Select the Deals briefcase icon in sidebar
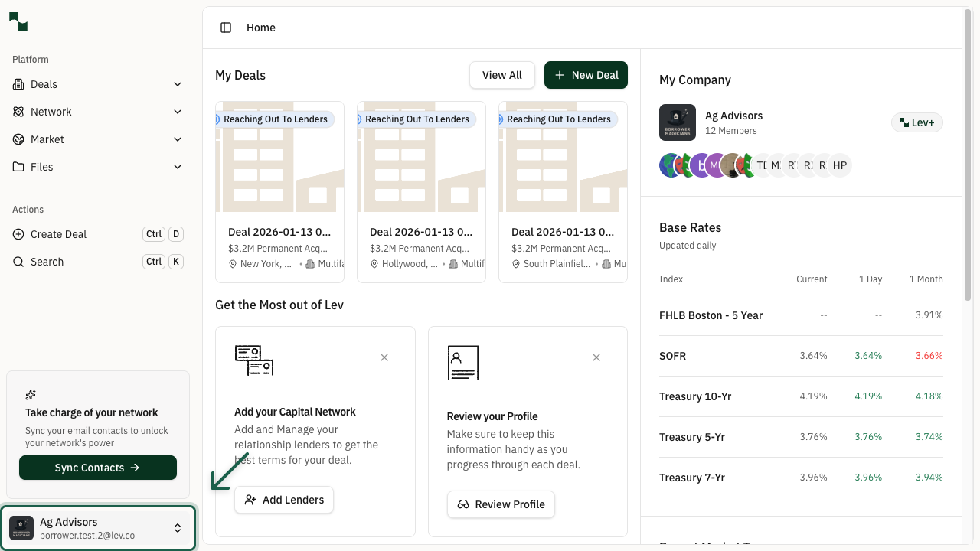 tap(18, 84)
